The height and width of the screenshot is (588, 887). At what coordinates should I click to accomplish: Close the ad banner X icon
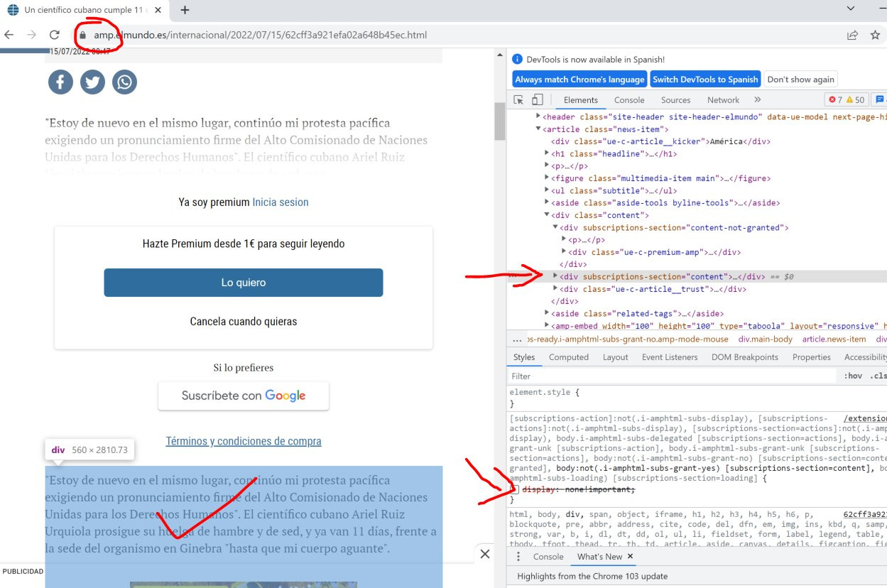(485, 554)
